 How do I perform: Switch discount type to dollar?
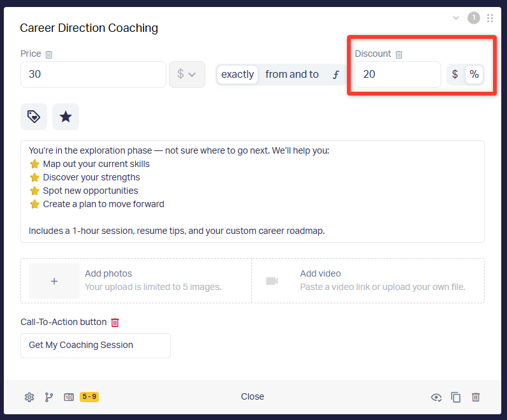click(455, 75)
